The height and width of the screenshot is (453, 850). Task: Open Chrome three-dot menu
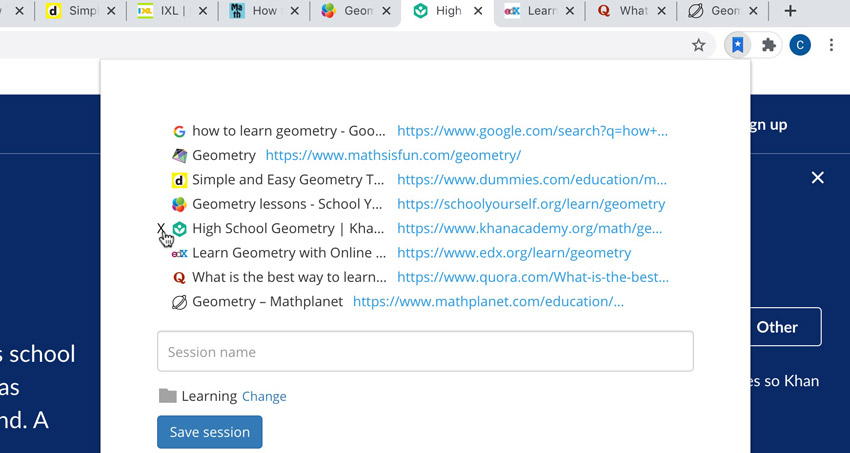831,45
